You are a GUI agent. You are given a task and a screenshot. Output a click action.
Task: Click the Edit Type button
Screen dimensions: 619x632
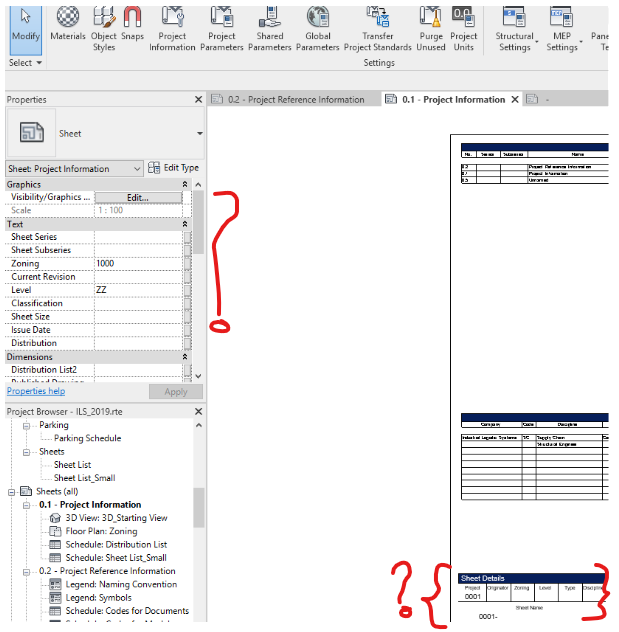point(174,168)
